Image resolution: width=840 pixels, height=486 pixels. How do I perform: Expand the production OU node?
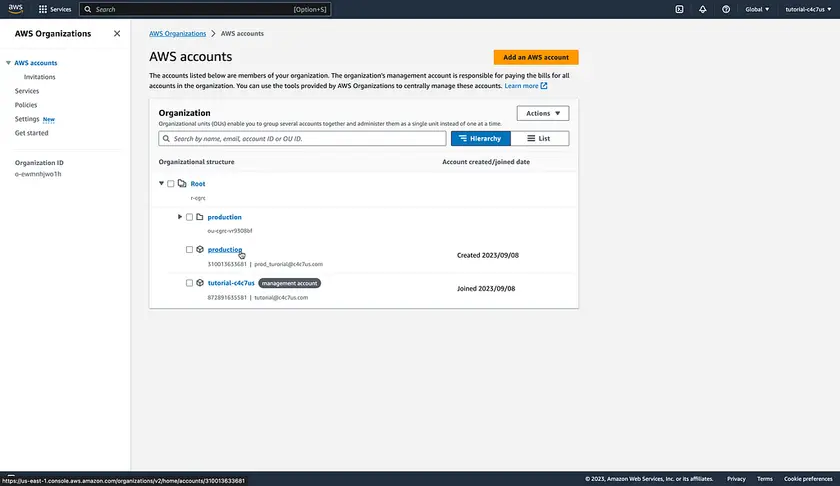pos(180,216)
